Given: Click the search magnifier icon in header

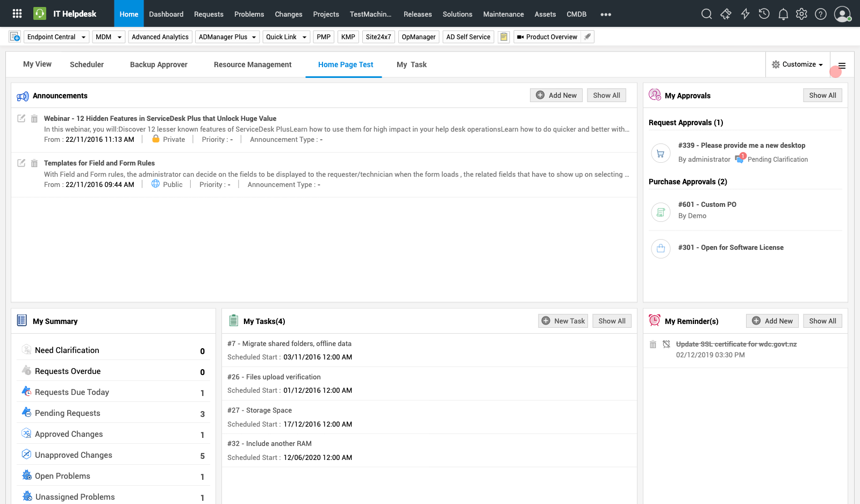Looking at the screenshot, I should point(707,14).
